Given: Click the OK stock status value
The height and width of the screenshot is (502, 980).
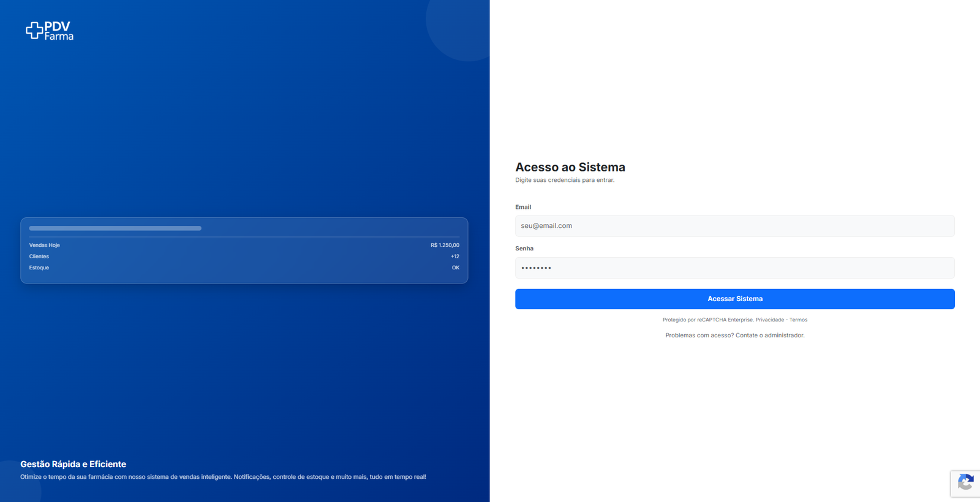Looking at the screenshot, I should (456, 268).
